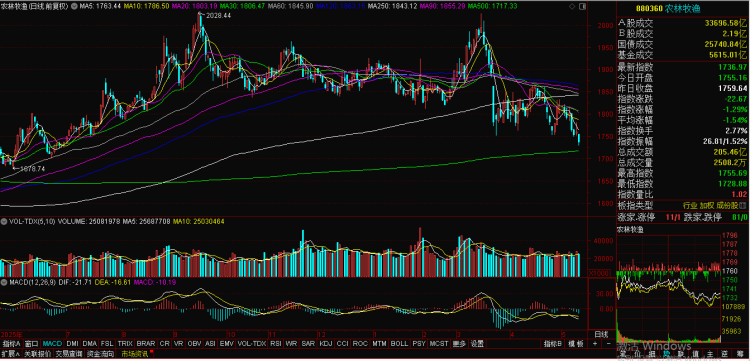Open the 资金流向 tab
This screenshot has height=361, width=750.
(x=100, y=354)
